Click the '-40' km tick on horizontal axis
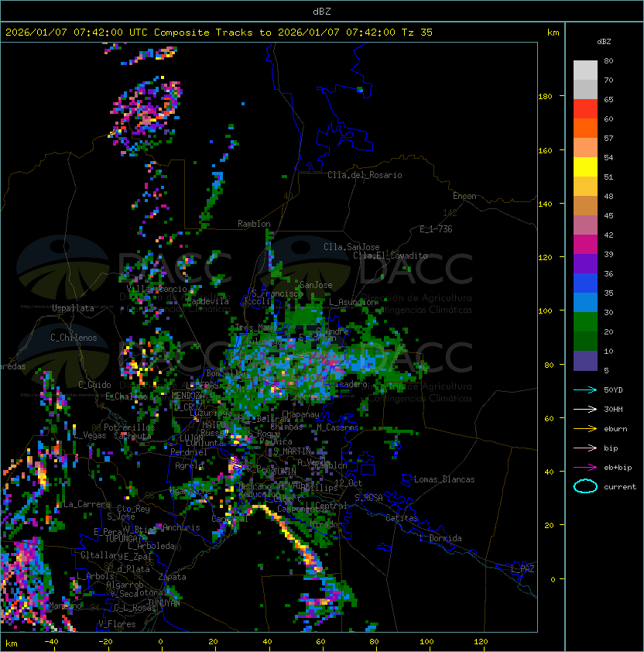This screenshot has height=652, width=644. pos(52,642)
